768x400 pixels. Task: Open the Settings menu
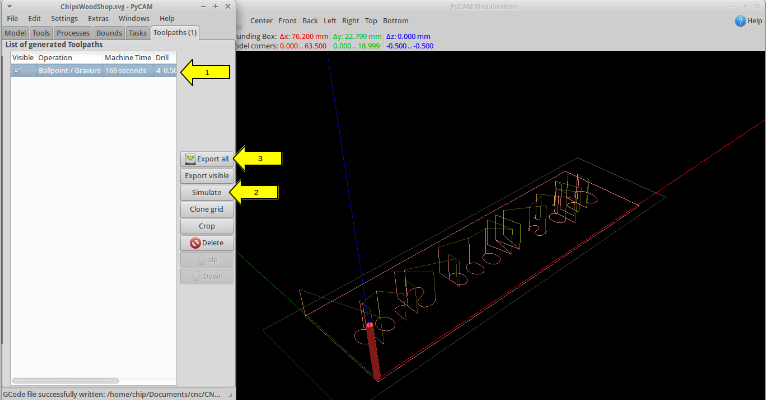pyautogui.click(x=64, y=19)
